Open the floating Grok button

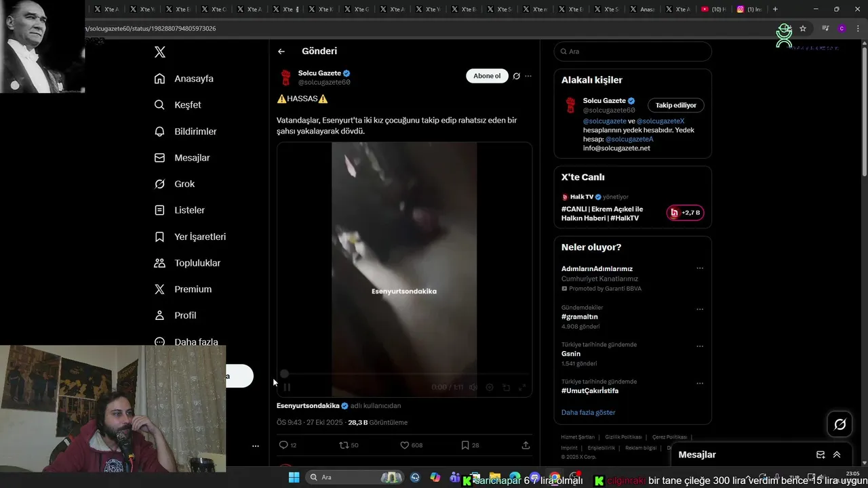point(840,424)
